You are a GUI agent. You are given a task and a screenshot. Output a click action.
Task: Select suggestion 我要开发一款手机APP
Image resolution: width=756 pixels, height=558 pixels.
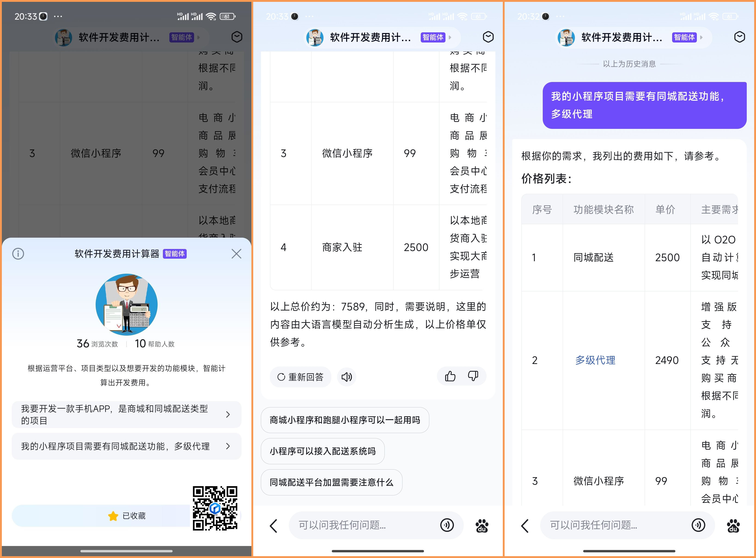coord(126,414)
